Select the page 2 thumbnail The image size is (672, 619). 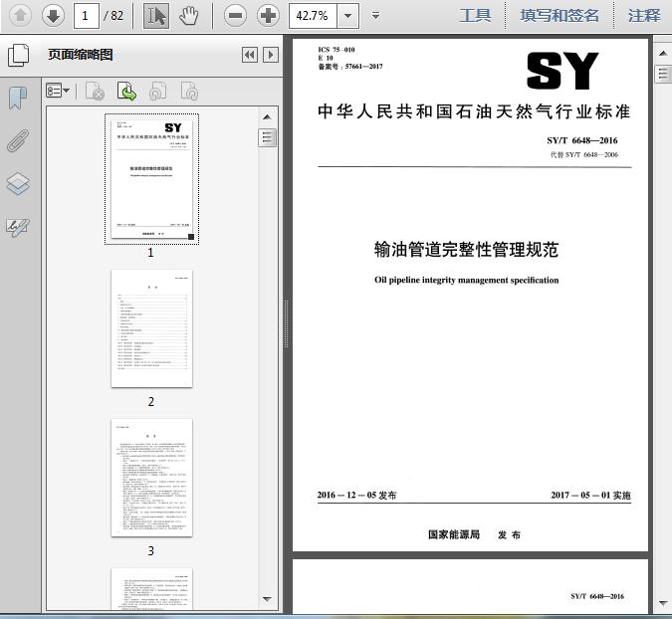tap(151, 329)
